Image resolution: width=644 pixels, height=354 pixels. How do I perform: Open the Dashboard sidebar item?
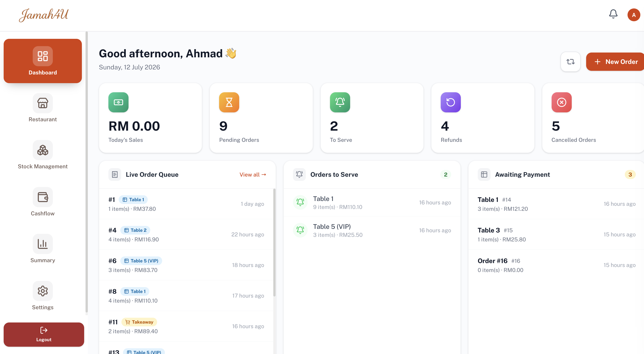click(43, 61)
